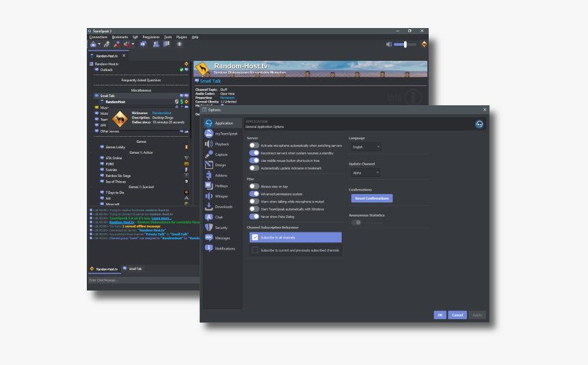Open the Update Channel dropdown

[366, 173]
